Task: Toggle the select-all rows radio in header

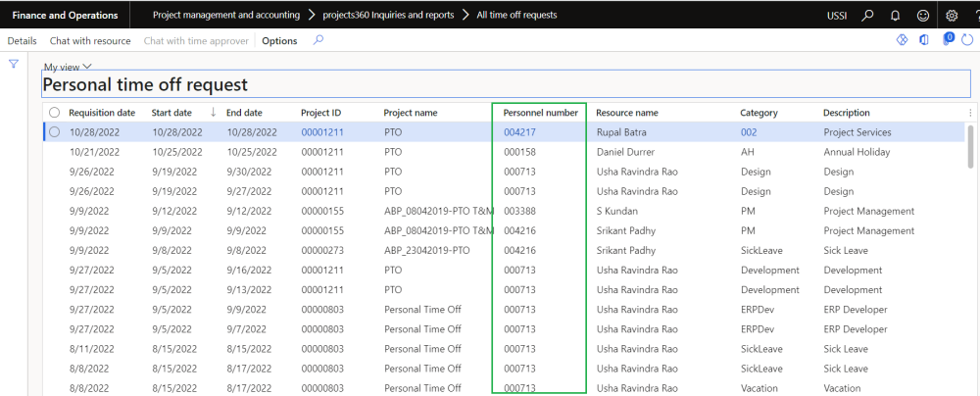Action: 54,113
